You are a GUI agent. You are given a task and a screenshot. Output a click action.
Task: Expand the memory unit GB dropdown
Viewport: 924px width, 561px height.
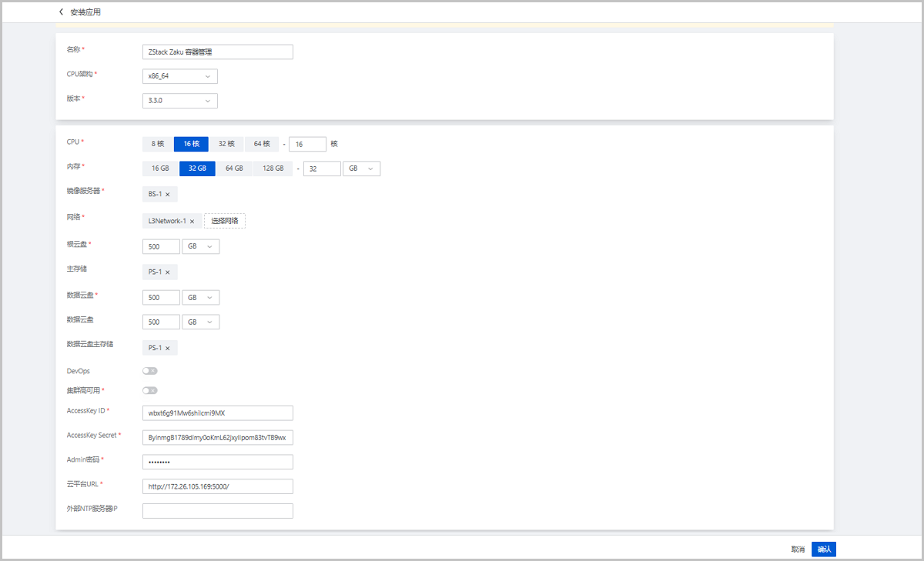[x=361, y=169]
